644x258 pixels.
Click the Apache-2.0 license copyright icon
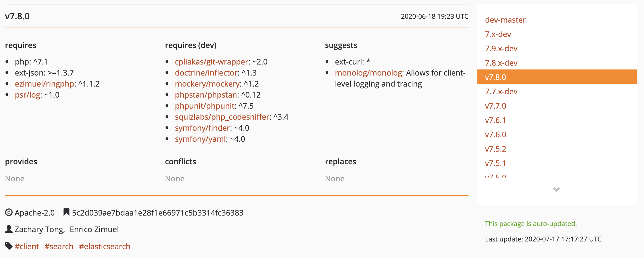9,213
